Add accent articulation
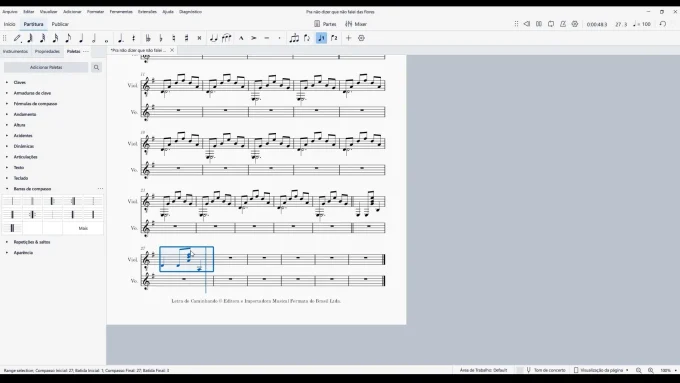 [x=254, y=38]
